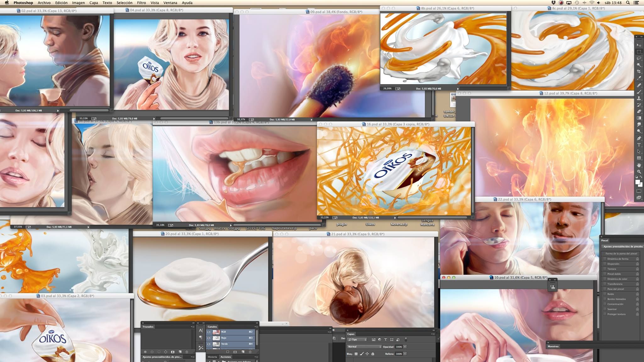Switch to the Acciones tab
The image size is (644, 362).
pyautogui.click(x=226, y=357)
